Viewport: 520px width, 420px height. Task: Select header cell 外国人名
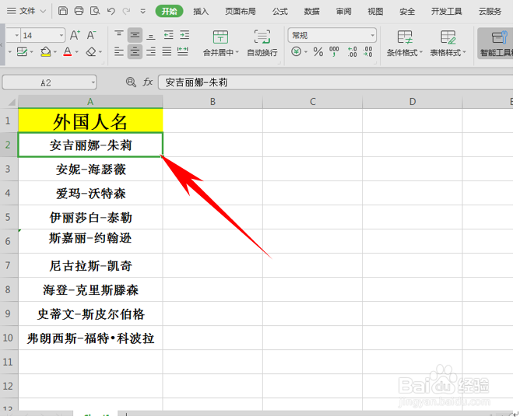tap(90, 121)
